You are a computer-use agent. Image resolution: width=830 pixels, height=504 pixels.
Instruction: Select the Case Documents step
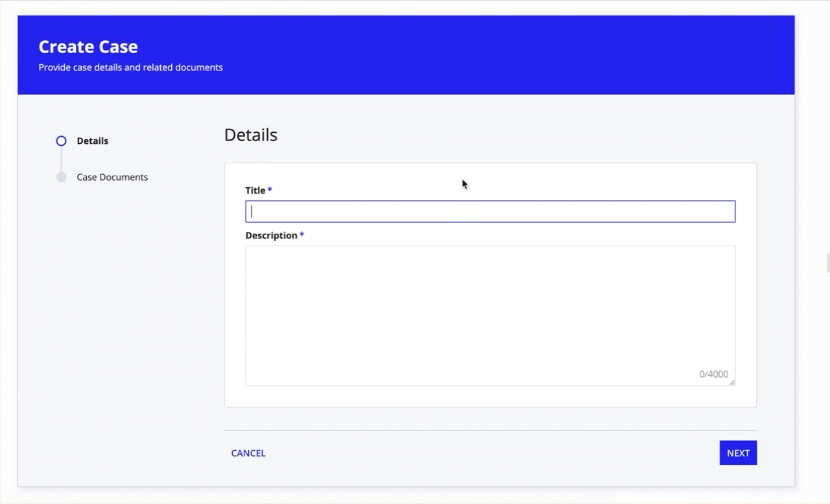[60, 177]
